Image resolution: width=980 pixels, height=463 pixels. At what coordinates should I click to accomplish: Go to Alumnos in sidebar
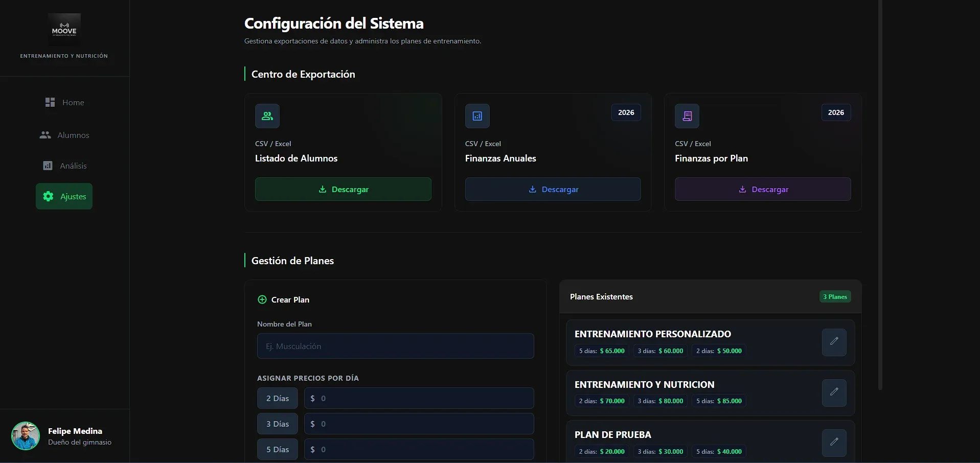click(x=64, y=135)
